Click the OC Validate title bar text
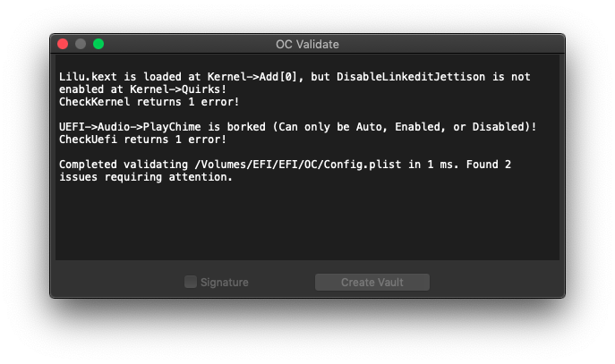 pyautogui.click(x=307, y=45)
